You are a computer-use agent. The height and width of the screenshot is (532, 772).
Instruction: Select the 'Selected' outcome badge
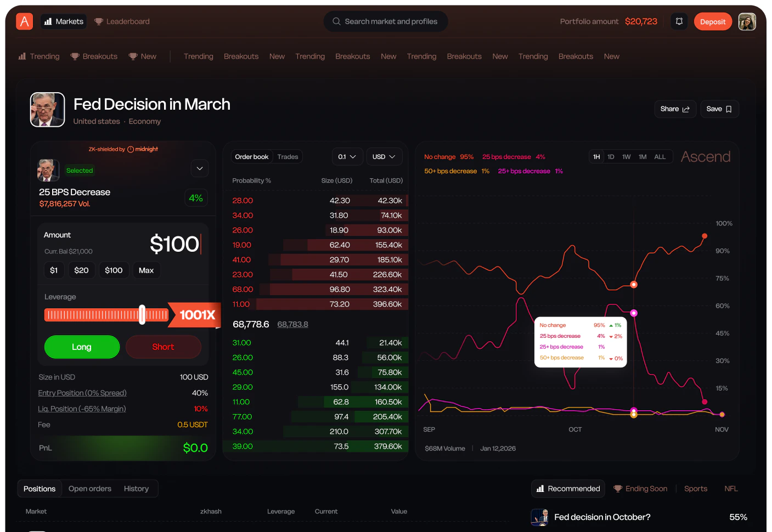[x=80, y=170]
